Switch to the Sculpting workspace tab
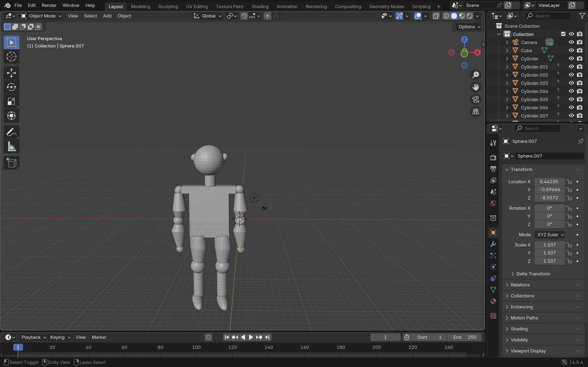The image size is (588, 367). click(x=168, y=6)
